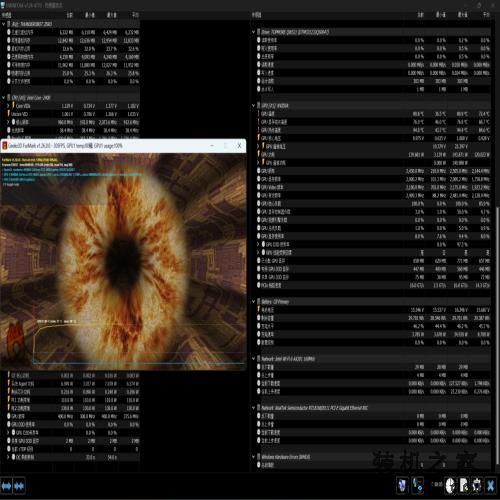Image resolution: width=500 pixels, height=500 pixels.
Task: Collapse the memory section in the left pane
Action: [4, 24]
